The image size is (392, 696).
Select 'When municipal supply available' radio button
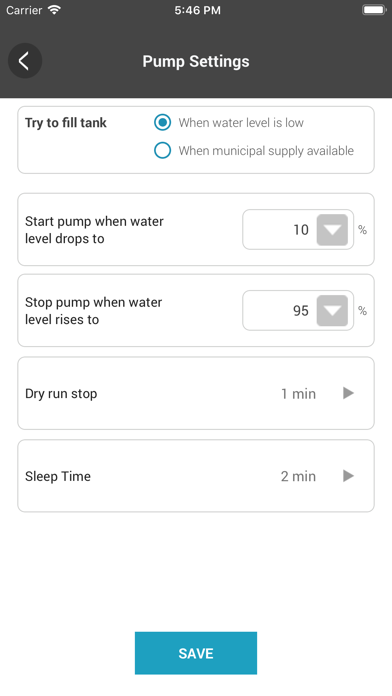pos(162,150)
